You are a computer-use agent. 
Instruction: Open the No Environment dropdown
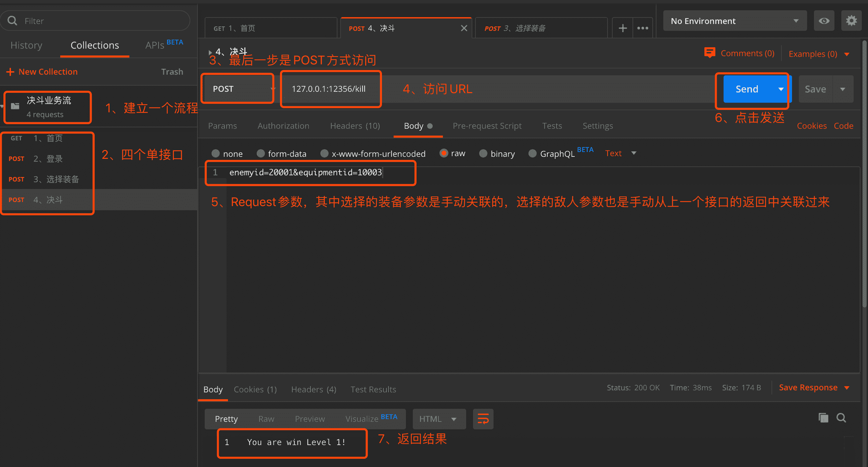pyautogui.click(x=735, y=21)
